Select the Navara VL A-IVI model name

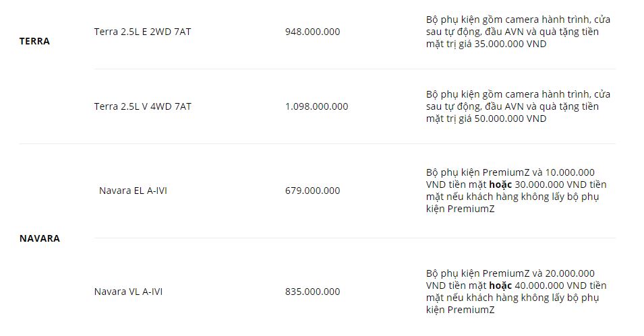128,292
